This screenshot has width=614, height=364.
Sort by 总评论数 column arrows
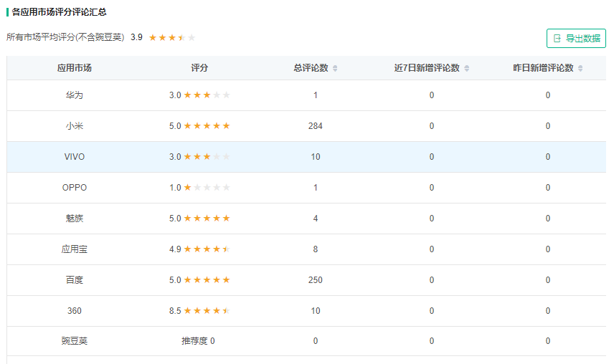click(335, 68)
